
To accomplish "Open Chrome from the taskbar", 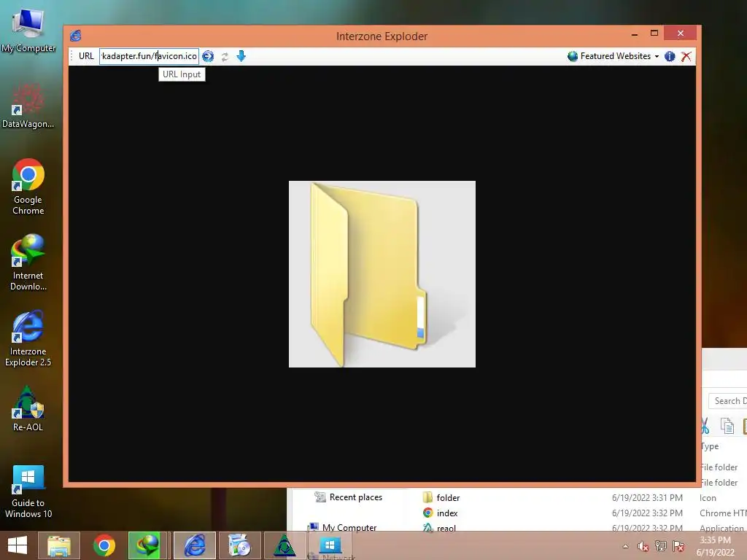I will [x=104, y=545].
